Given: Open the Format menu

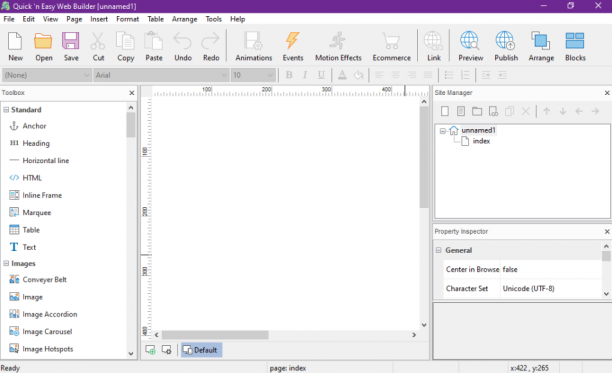Looking at the screenshot, I should click(x=127, y=19).
